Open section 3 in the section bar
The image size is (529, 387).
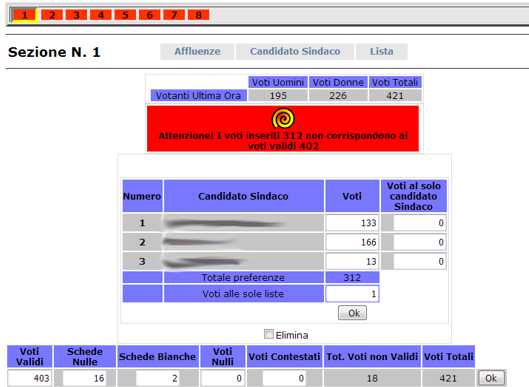click(76, 15)
